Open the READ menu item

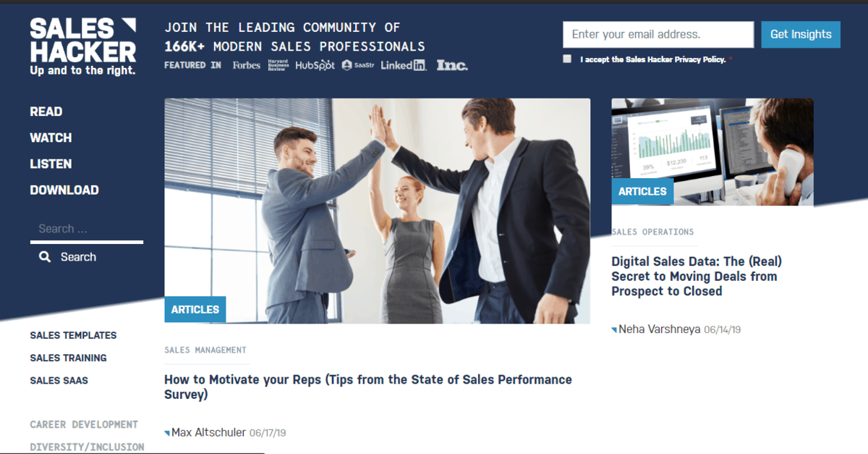tap(46, 112)
